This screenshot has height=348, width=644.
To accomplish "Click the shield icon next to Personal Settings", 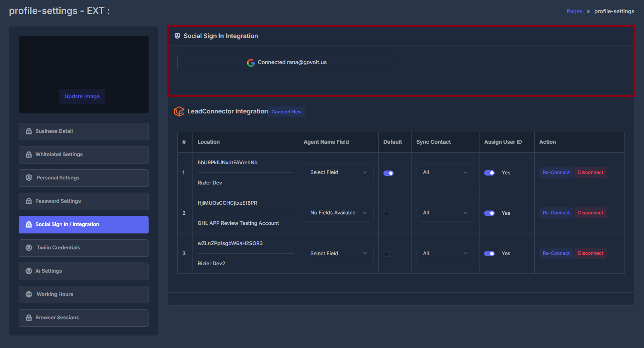I will [29, 177].
